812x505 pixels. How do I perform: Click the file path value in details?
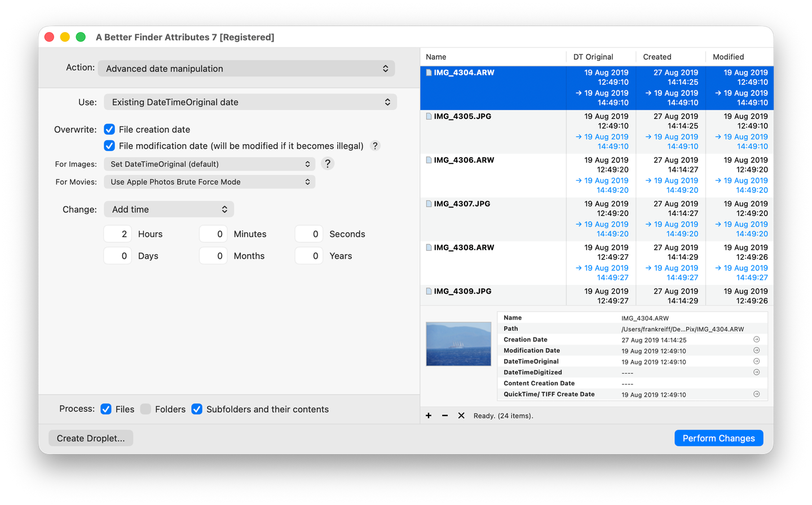click(682, 329)
